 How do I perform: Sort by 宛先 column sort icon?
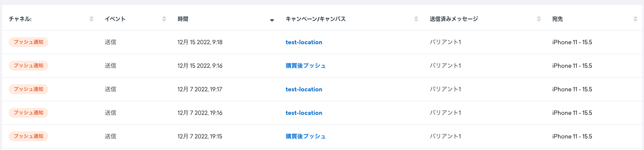635,19
